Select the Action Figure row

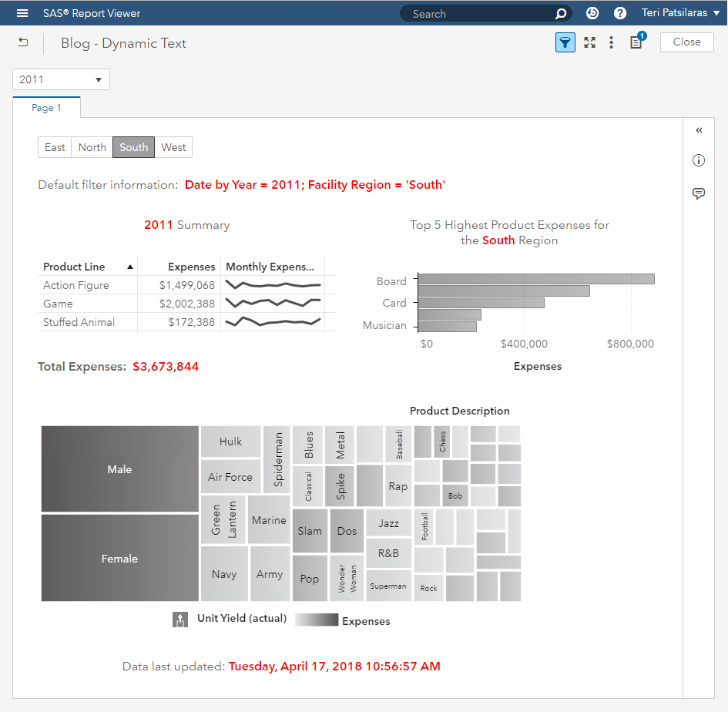tap(186, 285)
